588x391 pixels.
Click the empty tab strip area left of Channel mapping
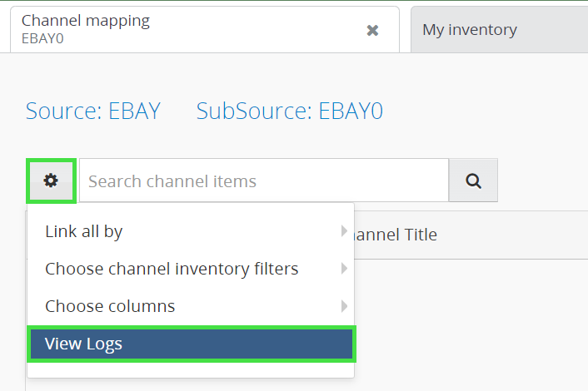(4, 30)
